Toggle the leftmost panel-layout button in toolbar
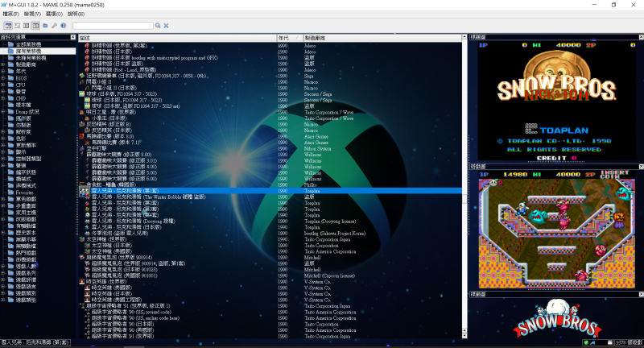 [8, 26]
